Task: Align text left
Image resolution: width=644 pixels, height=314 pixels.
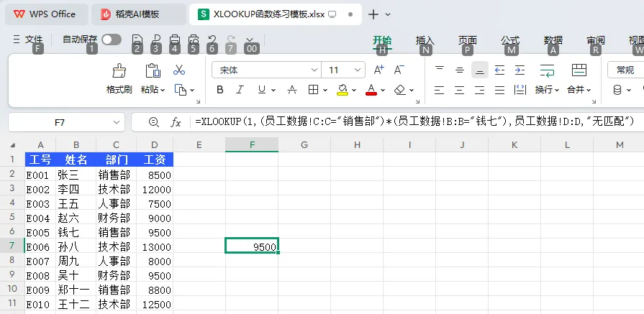Action: coord(440,90)
